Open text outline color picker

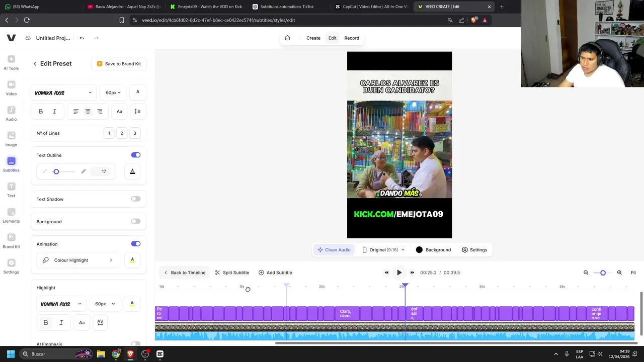(132, 171)
